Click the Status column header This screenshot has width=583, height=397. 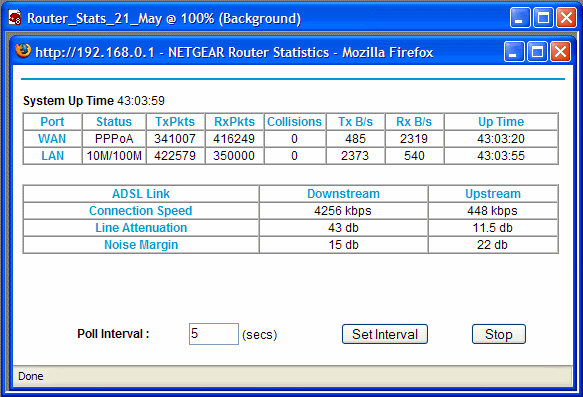[x=114, y=122]
